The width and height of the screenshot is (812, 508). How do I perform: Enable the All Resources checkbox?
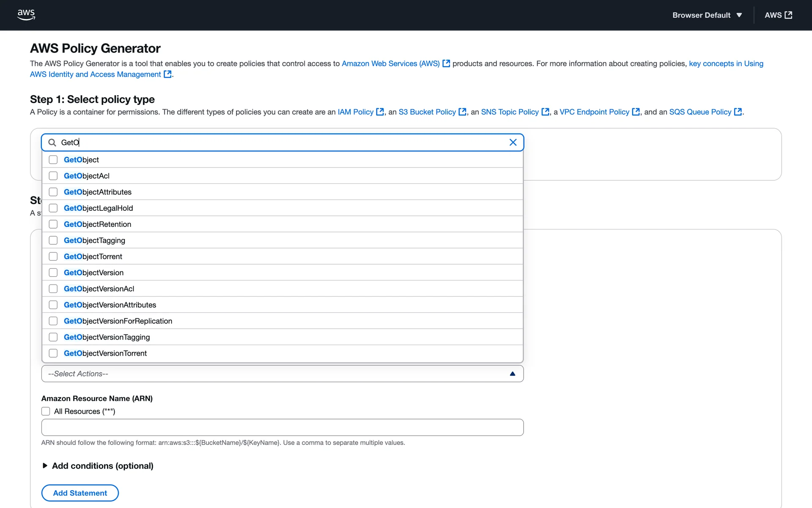coord(46,411)
